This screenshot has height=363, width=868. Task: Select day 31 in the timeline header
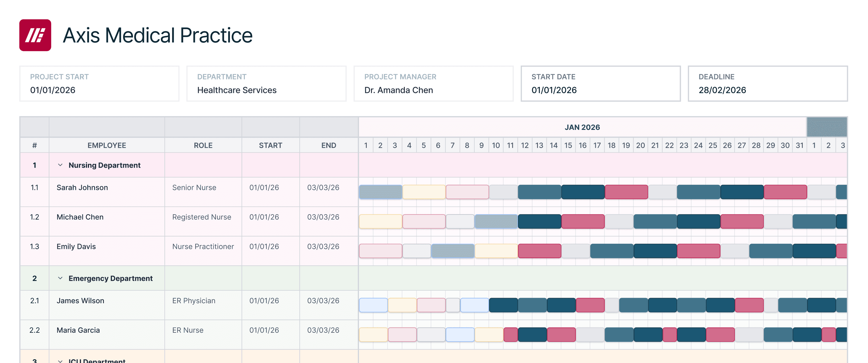click(800, 145)
